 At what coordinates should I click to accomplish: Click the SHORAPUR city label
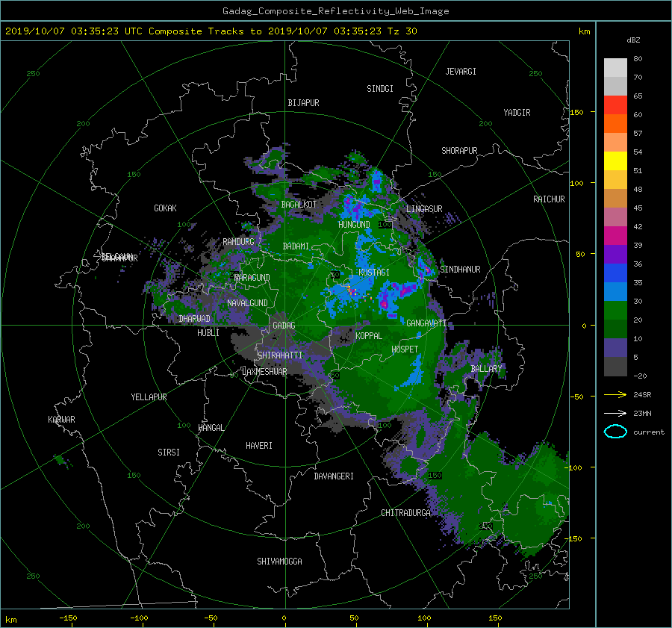(x=459, y=151)
